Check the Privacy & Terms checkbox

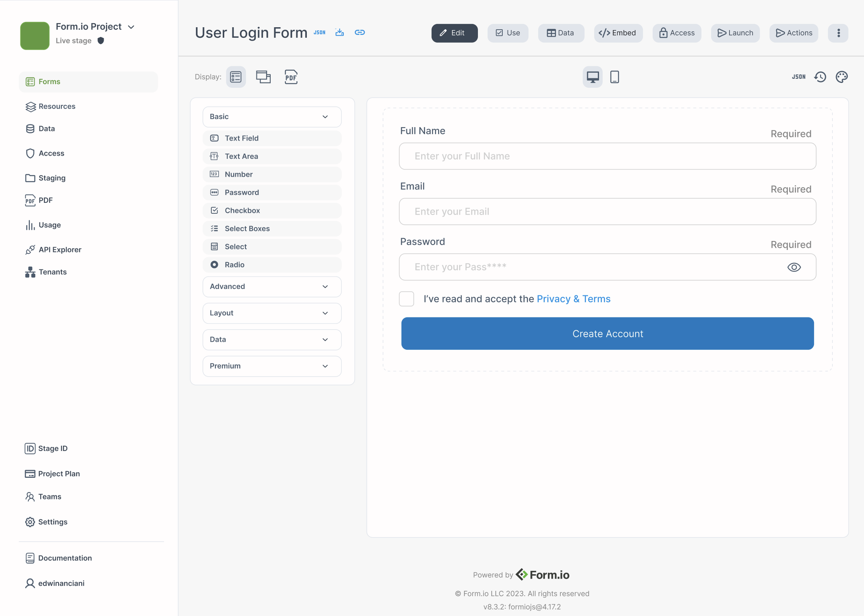pyautogui.click(x=406, y=299)
